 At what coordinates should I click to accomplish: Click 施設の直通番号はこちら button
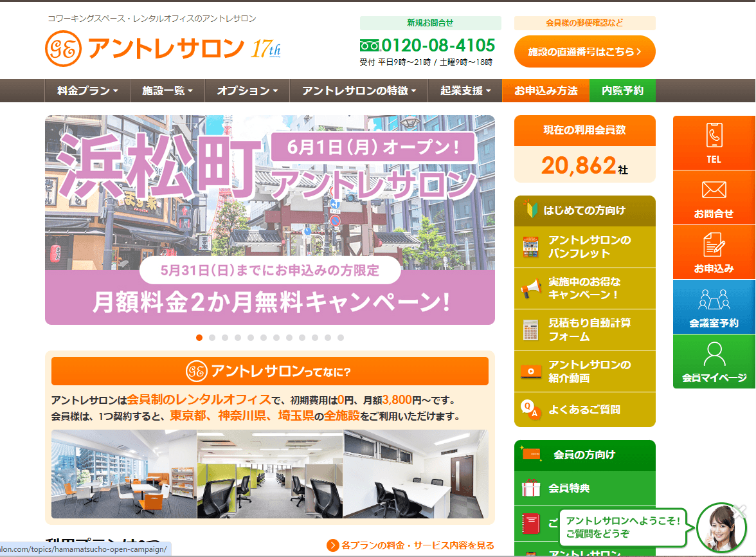[585, 51]
